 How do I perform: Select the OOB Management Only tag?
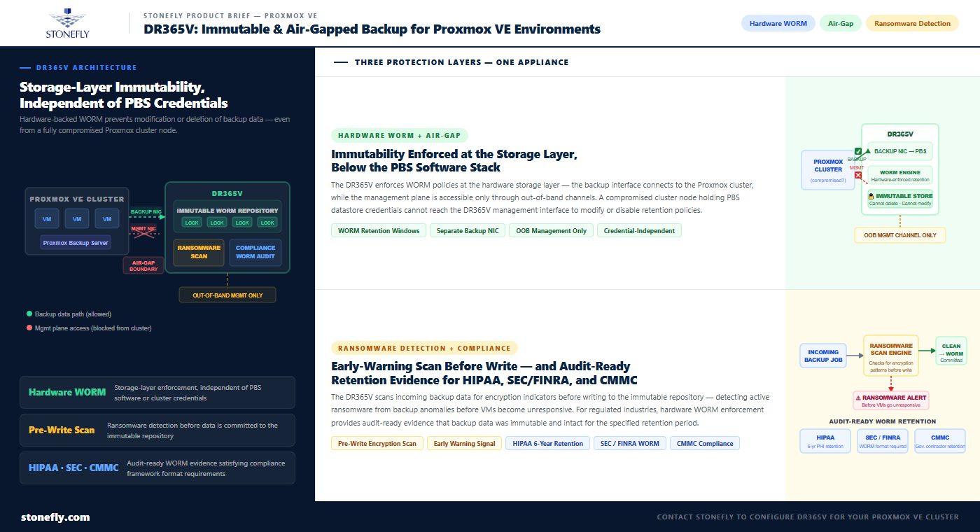click(552, 230)
